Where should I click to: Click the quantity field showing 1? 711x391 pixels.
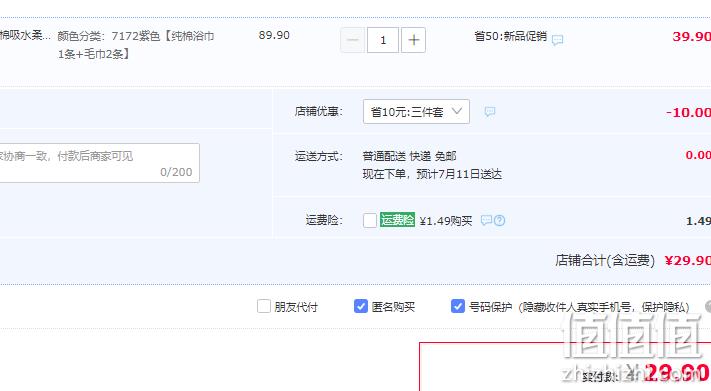click(x=383, y=40)
